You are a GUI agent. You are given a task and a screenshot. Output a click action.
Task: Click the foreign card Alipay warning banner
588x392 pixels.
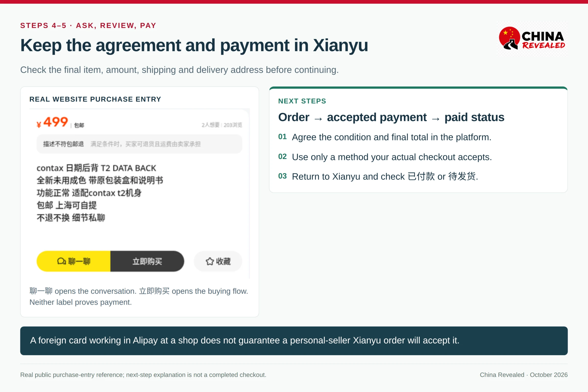click(294, 341)
